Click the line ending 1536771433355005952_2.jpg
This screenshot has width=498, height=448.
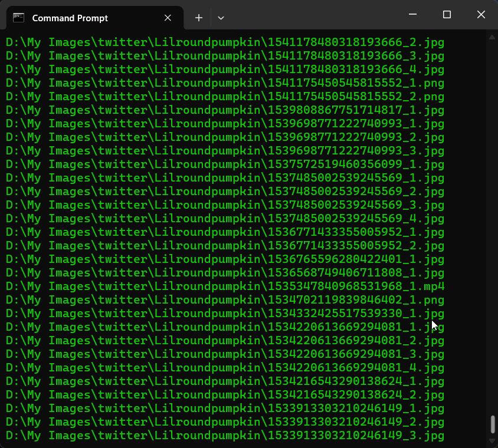(x=225, y=246)
